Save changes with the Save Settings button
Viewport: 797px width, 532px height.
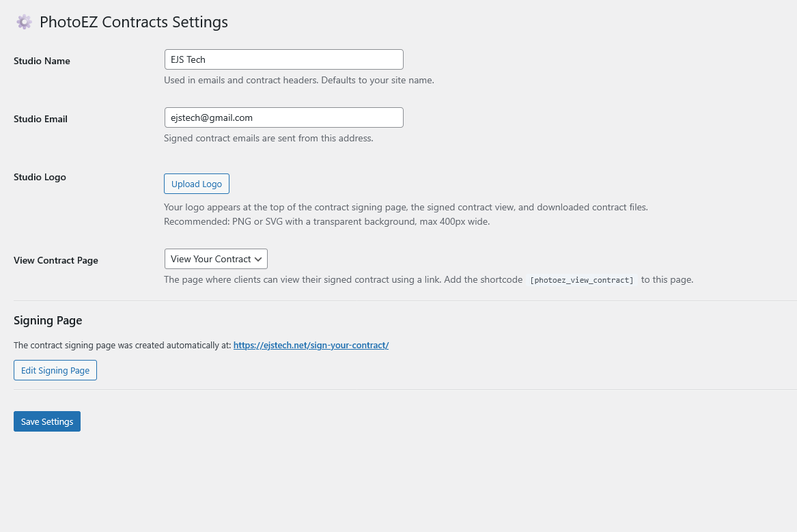[x=47, y=421]
